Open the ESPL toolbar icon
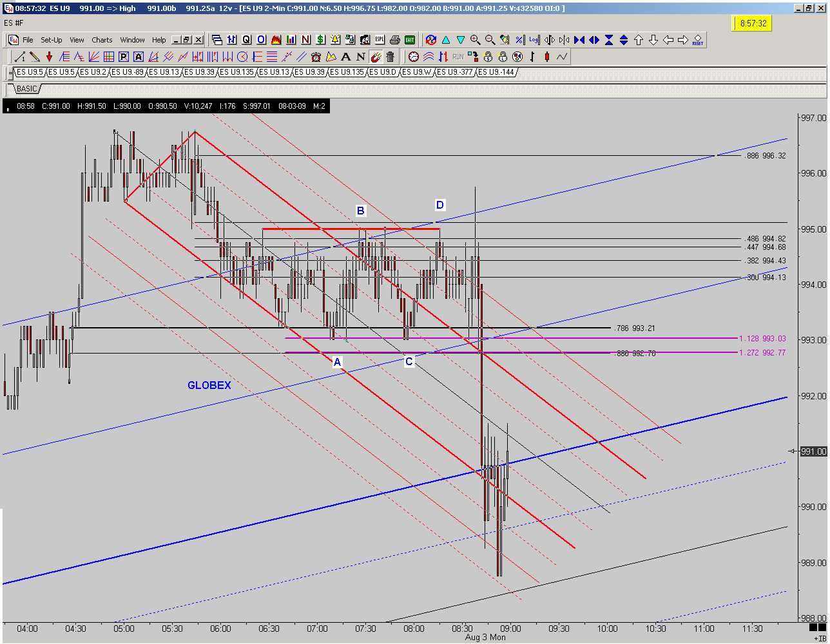This screenshot has width=830, height=644. tap(380, 39)
